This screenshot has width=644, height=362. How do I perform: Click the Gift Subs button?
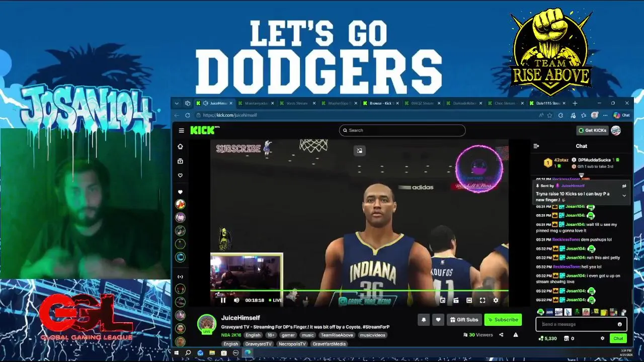(x=464, y=320)
